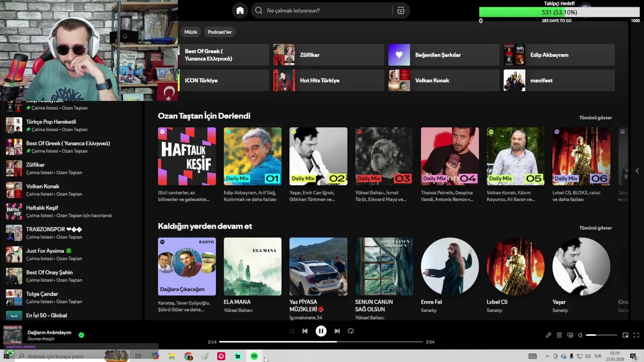Screen dimensions: 644x362
Task: Open Zülfikar shortcut tile
Action: click(x=329, y=55)
